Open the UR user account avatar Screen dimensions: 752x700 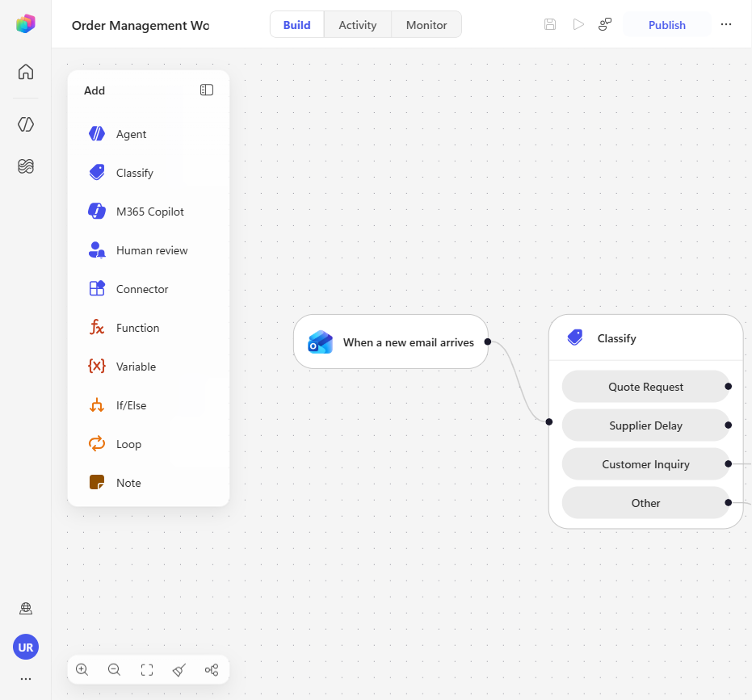(25, 647)
